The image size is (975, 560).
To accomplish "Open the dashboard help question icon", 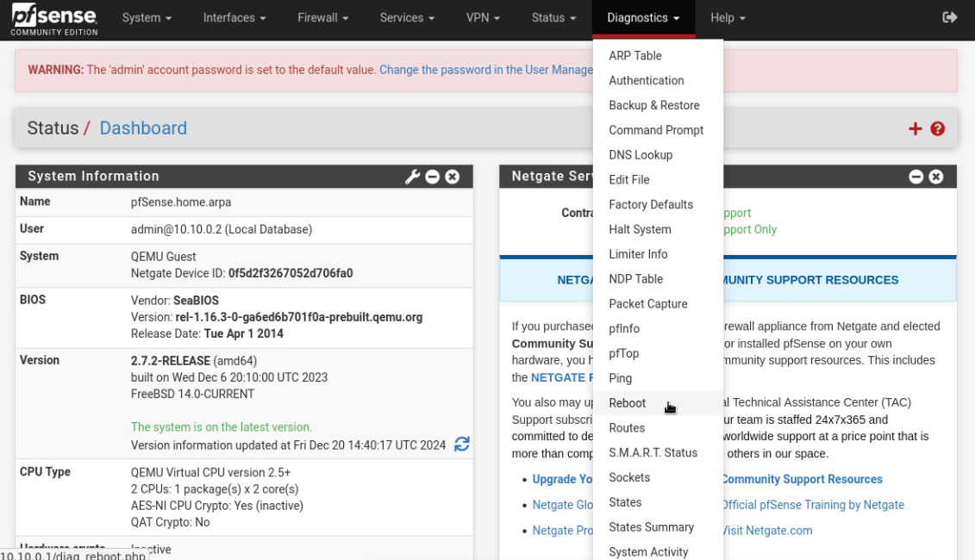I will 938,128.
